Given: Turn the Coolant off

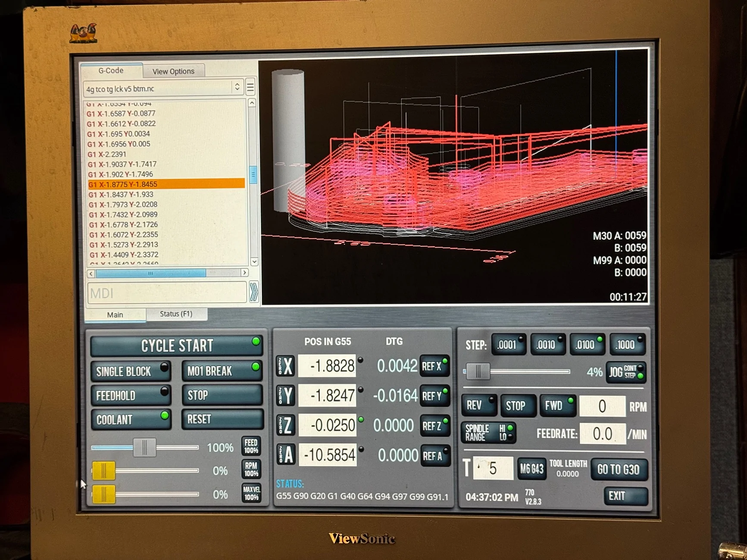Looking at the screenshot, I should (131, 419).
